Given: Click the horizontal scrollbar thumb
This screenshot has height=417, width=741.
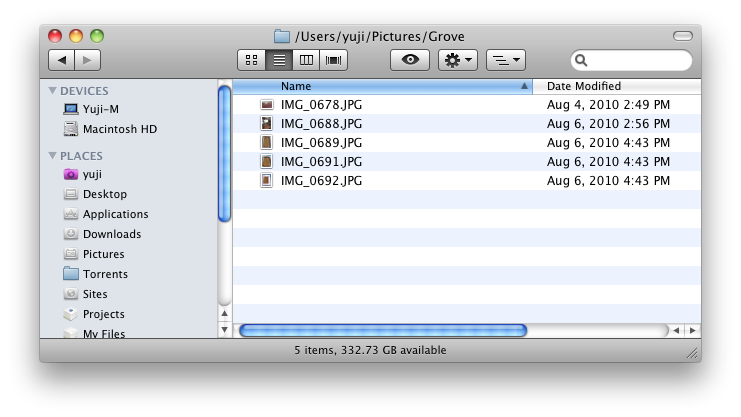Looking at the screenshot, I should point(383,330).
